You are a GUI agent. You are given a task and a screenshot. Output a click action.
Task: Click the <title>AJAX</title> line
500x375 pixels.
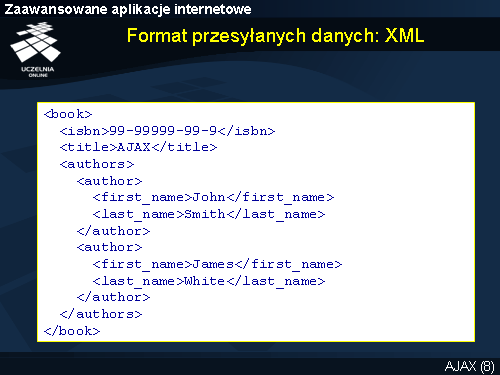[138, 147]
